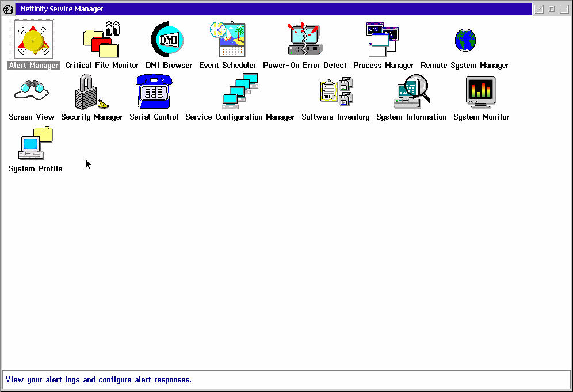573x392 pixels.
Task: Click the Security Manager label
Action: (91, 117)
